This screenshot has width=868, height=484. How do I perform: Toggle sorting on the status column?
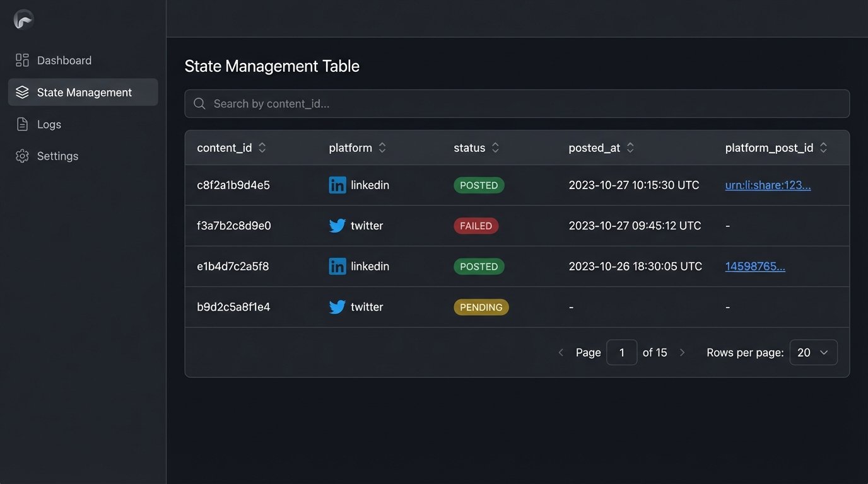(495, 148)
